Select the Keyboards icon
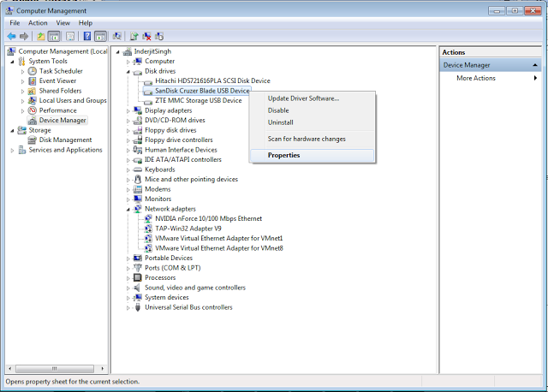 (138, 169)
